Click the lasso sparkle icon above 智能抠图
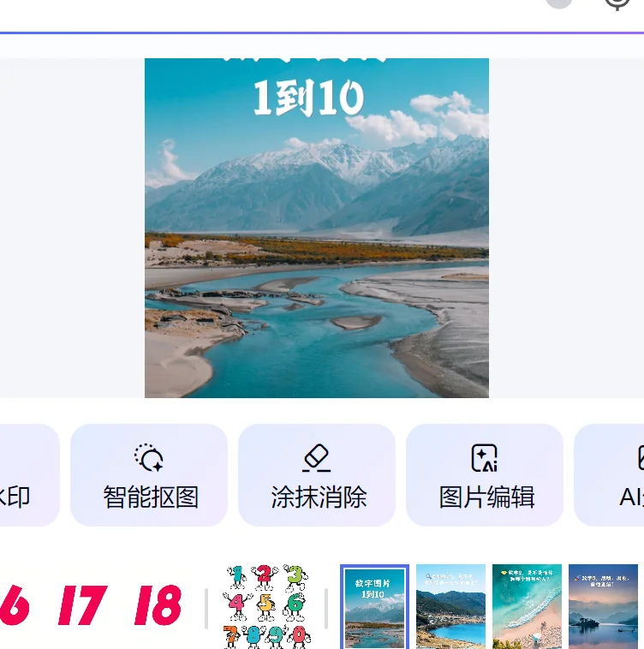Viewport: 644px width, 649px height. [149, 457]
